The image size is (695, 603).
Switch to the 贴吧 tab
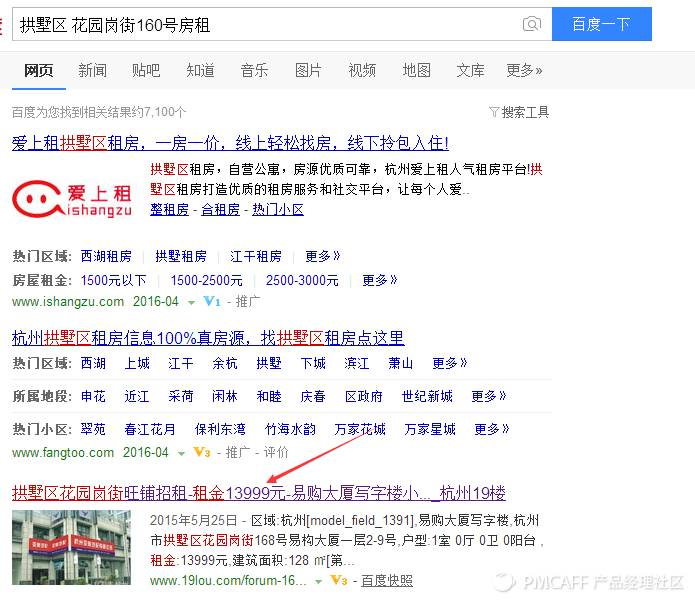coord(146,70)
